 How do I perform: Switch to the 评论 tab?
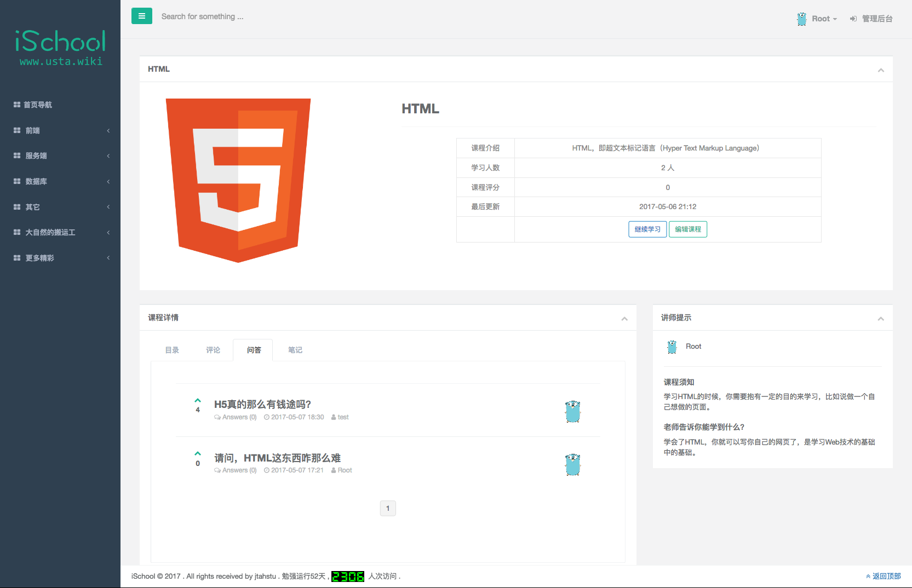(213, 350)
